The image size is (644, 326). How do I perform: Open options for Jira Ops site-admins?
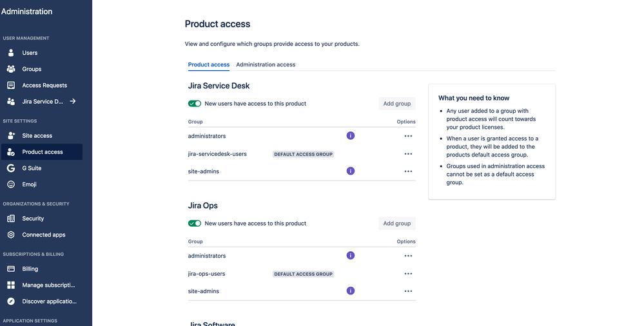click(x=408, y=291)
